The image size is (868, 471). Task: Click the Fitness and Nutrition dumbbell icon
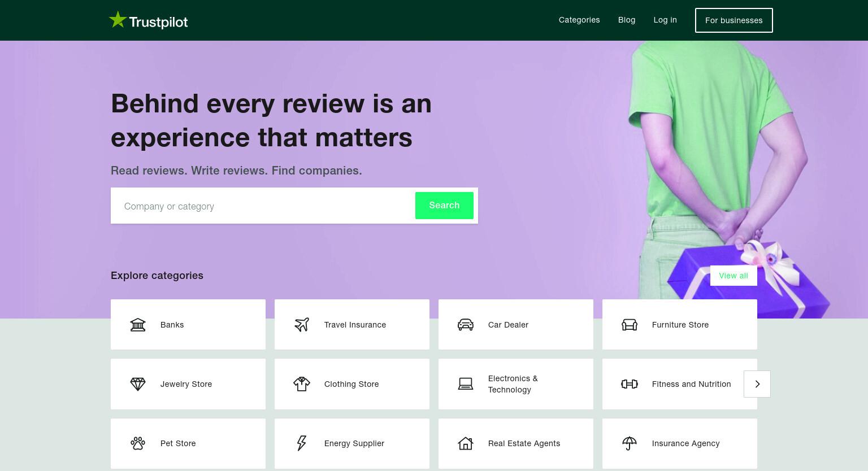tap(630, 384)
